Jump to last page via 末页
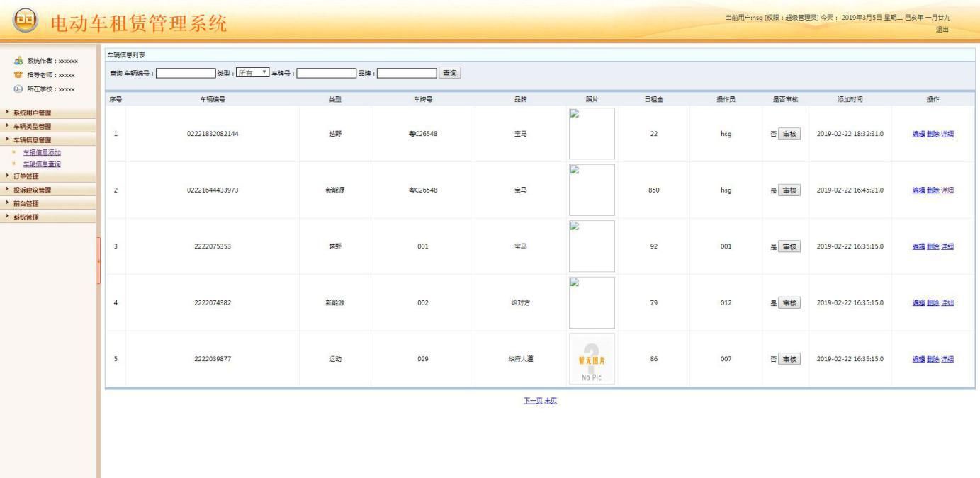The height and width of the screenshot is (478, 980). point(551,401)
